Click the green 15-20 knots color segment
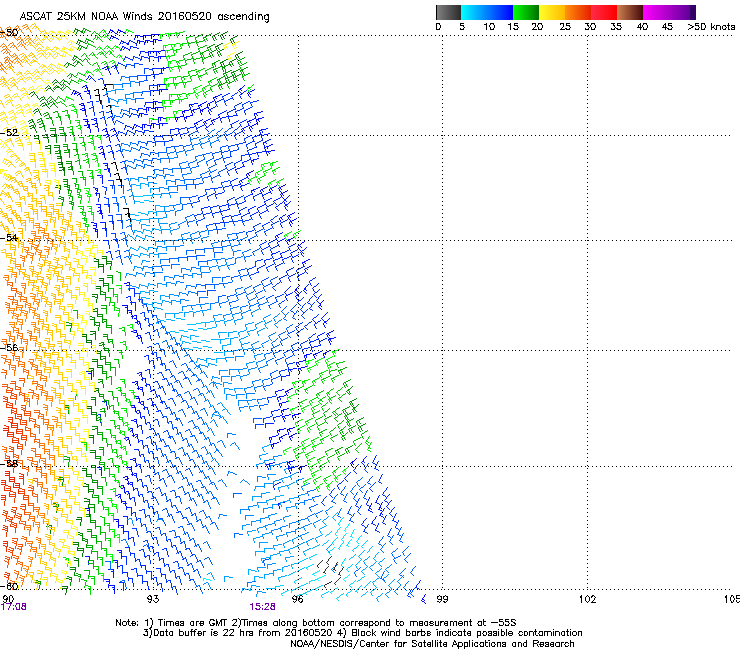Viewport: 740px width, 650px height. coord(526,12)
